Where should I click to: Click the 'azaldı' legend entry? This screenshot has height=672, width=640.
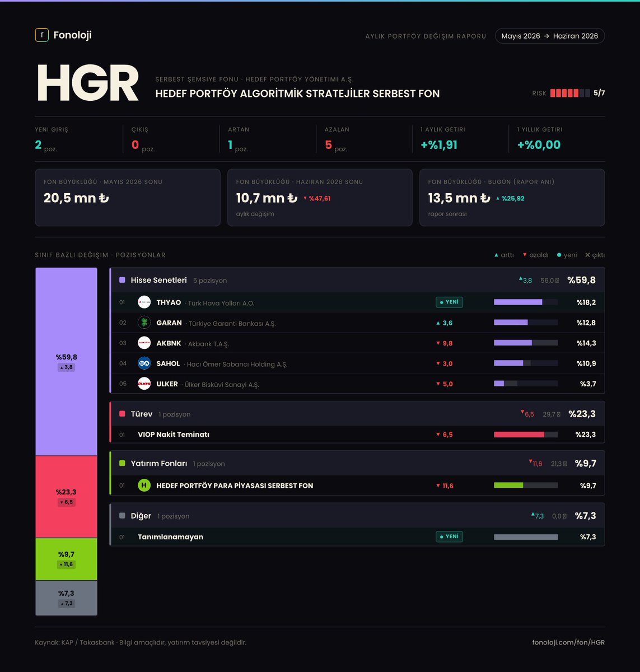(536, 255)
